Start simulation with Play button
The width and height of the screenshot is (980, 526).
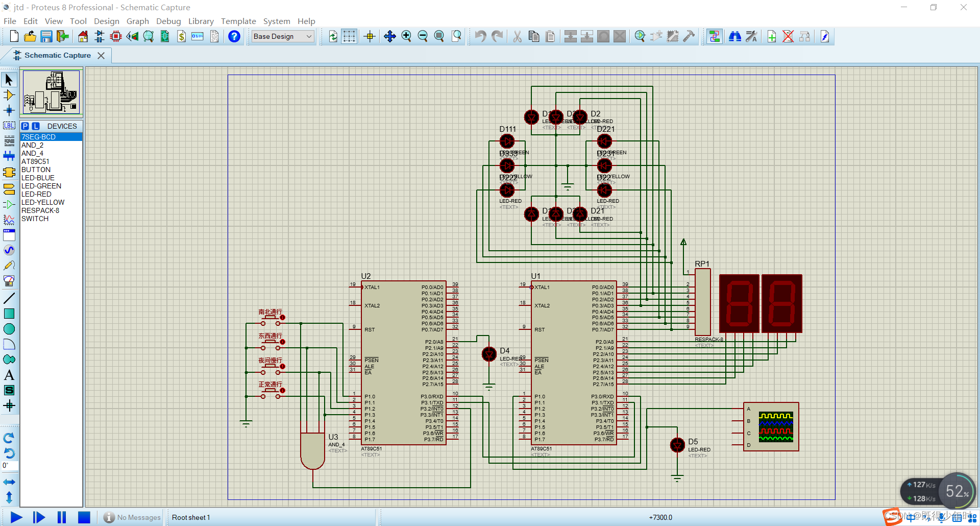pos(16,517)
